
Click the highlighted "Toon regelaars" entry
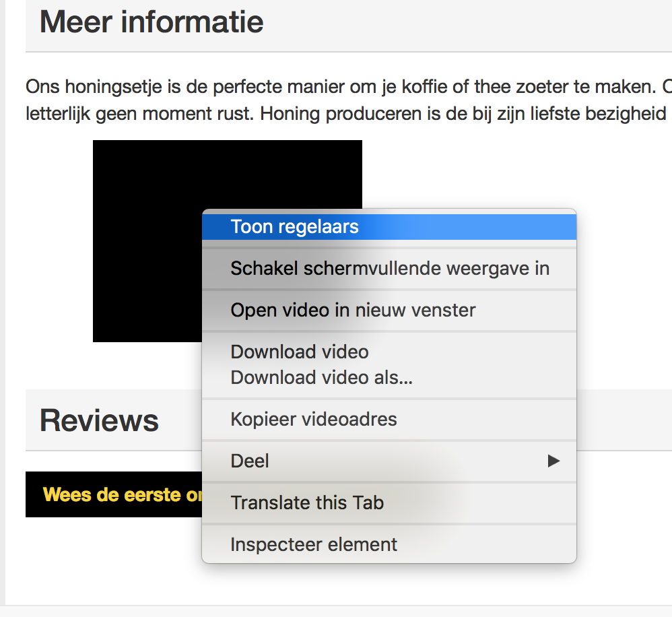(295, 227)
